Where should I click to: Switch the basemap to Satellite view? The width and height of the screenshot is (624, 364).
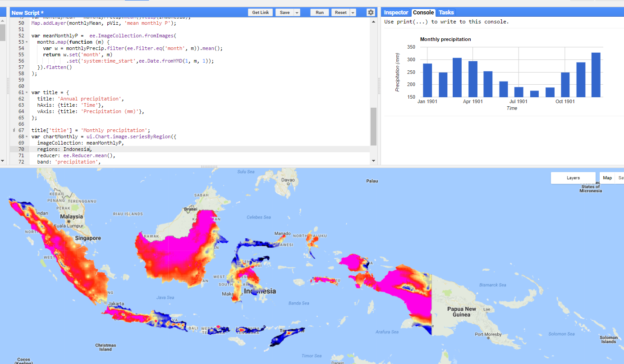coord(621,177)
